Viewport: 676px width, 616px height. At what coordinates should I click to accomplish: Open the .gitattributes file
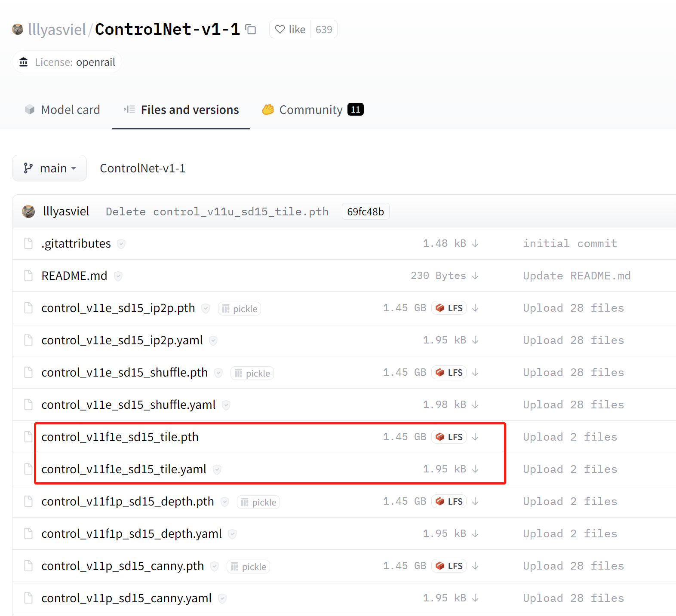coord(76,243)
